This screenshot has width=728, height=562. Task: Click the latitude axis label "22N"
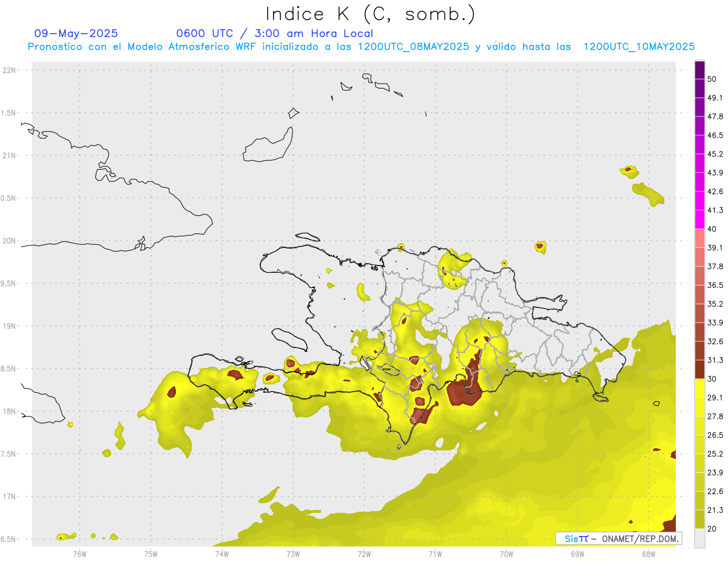(9, 70)
